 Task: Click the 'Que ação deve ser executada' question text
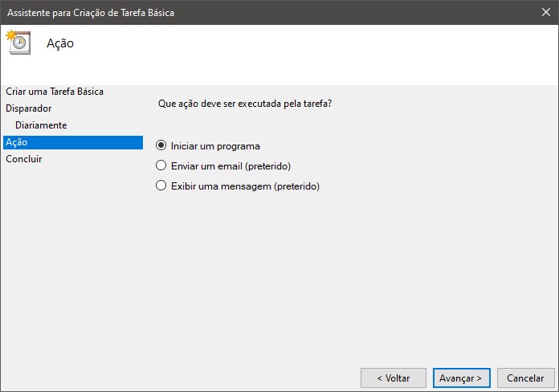(x=245, y=104)
